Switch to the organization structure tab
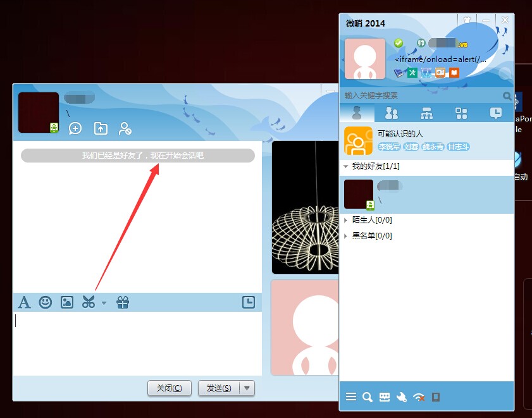 tap(426, 113)
